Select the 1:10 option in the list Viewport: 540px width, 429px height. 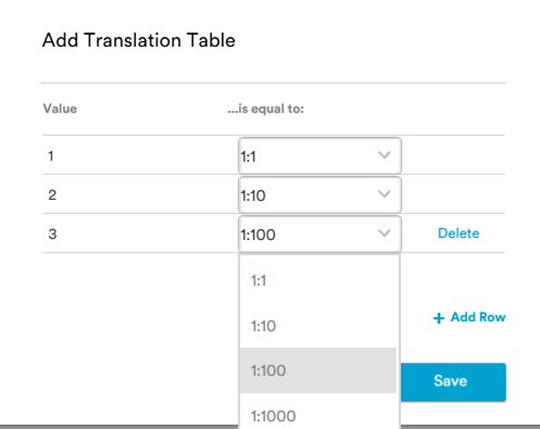pos(318,326)
